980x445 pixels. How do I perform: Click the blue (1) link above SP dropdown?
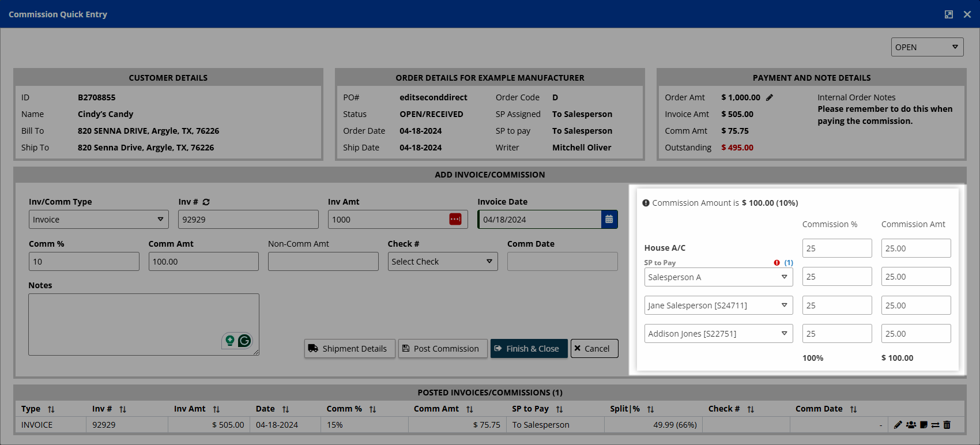tap(789, 263)
